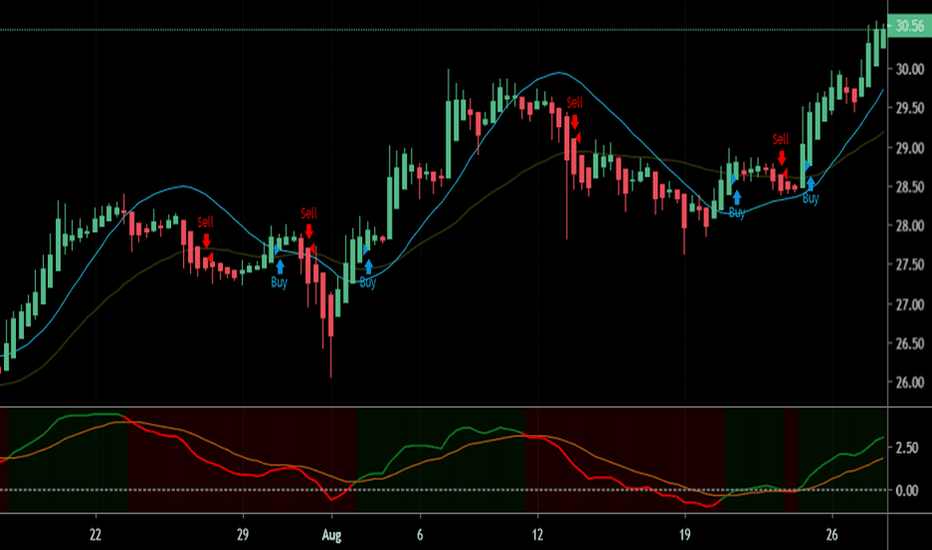Select date 22 on the time axis
The width and height of the screenshot is (932, 550).
(95, 535)
